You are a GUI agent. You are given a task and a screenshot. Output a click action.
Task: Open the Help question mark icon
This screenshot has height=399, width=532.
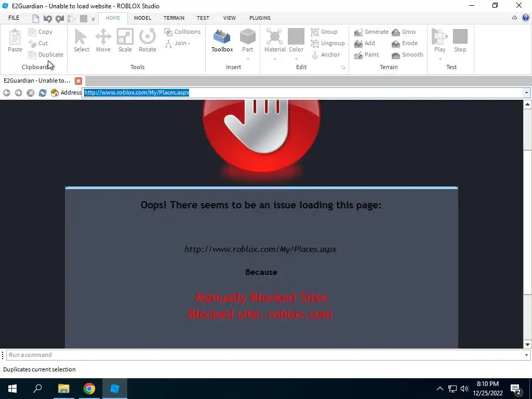tap(526, 18)
